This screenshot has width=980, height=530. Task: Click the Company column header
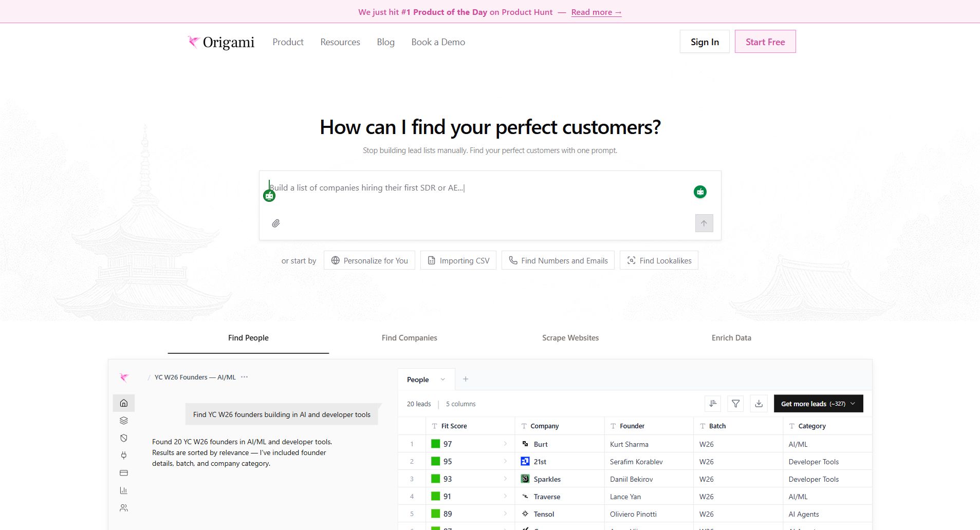(560, 426)
